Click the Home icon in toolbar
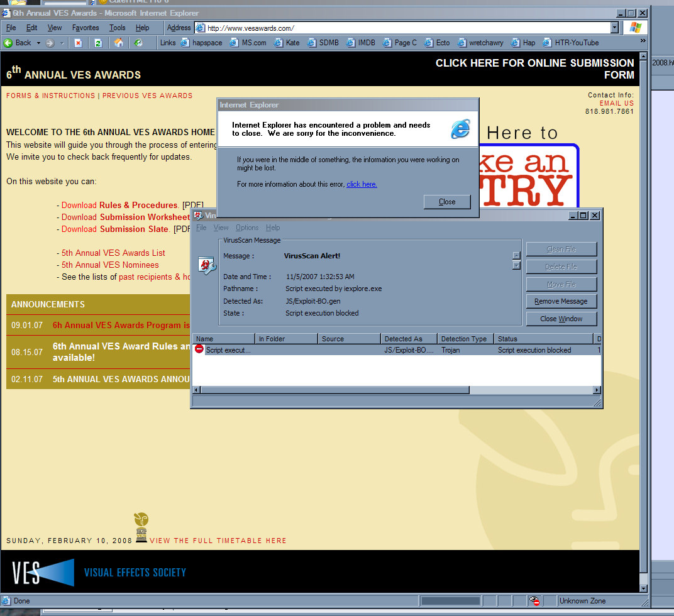 coord(118,43)
